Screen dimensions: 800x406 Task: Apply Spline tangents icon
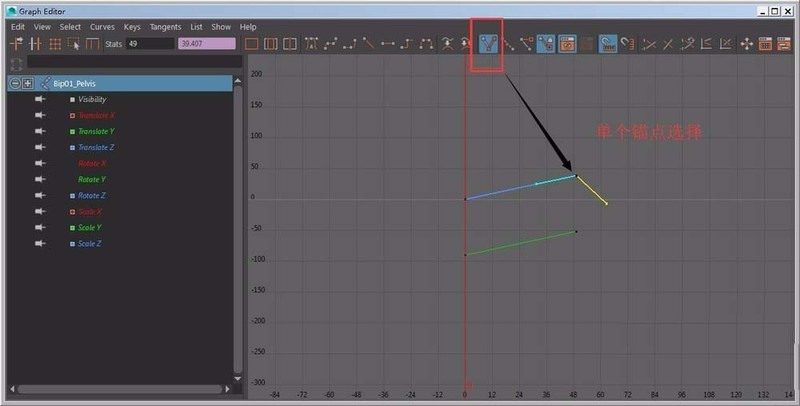pos(331,44)
